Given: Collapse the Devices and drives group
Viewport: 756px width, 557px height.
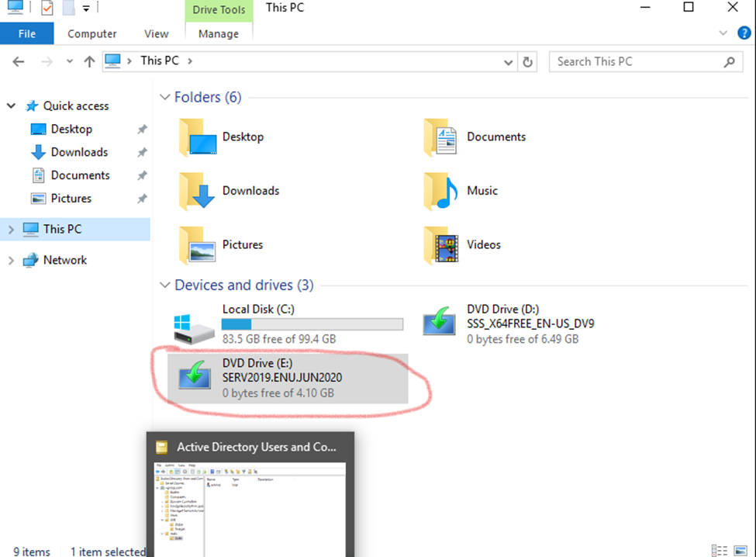Looking at the screenshot, I should coord(164,285).
